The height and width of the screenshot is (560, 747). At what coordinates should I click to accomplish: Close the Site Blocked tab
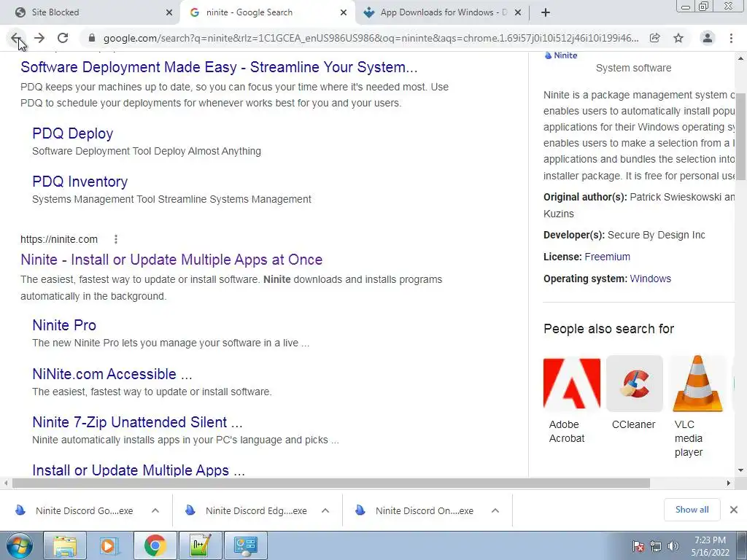tap(169, 13)
